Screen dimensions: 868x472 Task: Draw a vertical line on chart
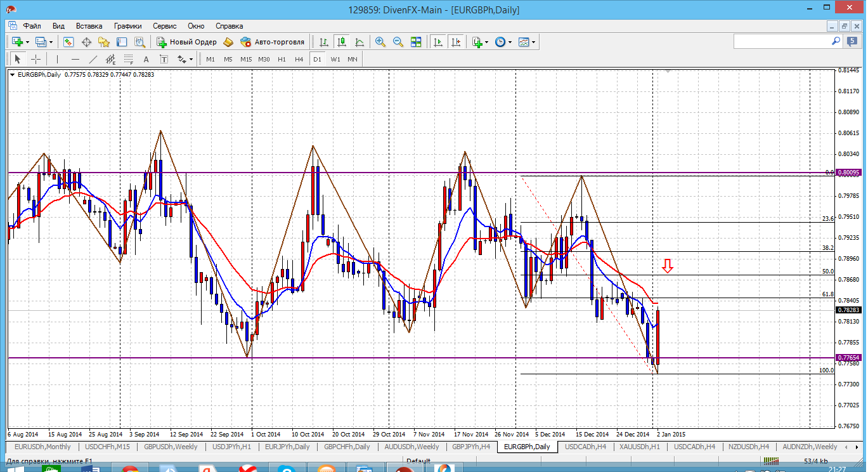click(57, 59)
